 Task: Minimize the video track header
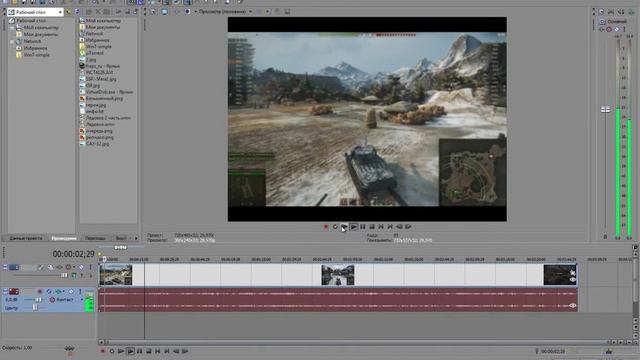click(5, 267)
